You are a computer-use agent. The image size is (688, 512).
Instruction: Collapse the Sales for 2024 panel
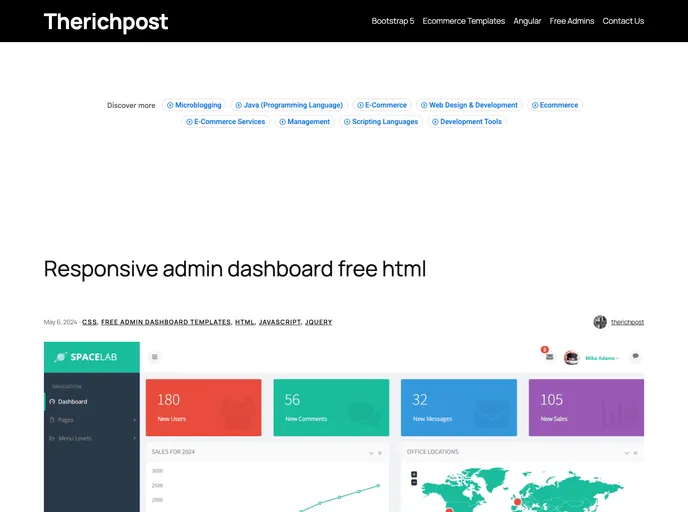[370, 453]
